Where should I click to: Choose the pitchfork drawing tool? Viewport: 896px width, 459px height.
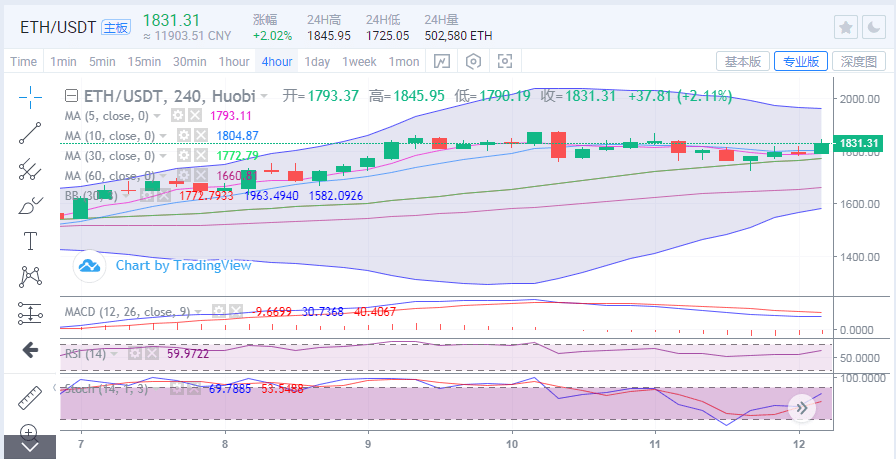click(30, 170)
